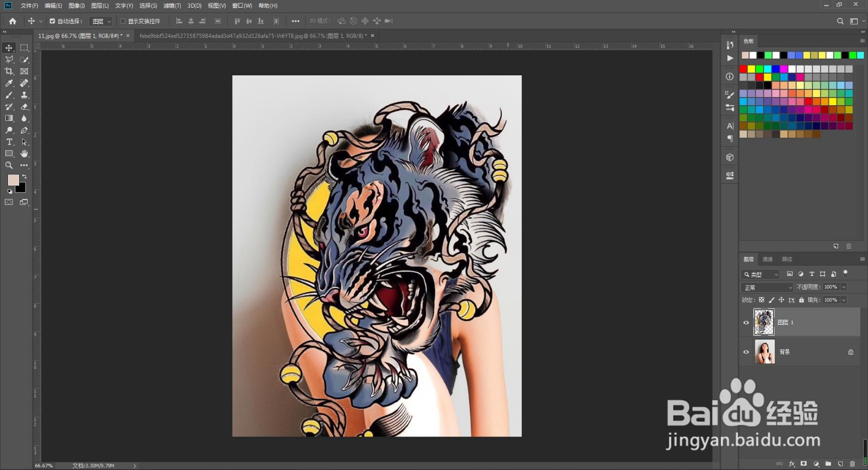This screenshot has width=868, height=470.
Task: Select the Quick Selection tool
Action: point(24,60)
